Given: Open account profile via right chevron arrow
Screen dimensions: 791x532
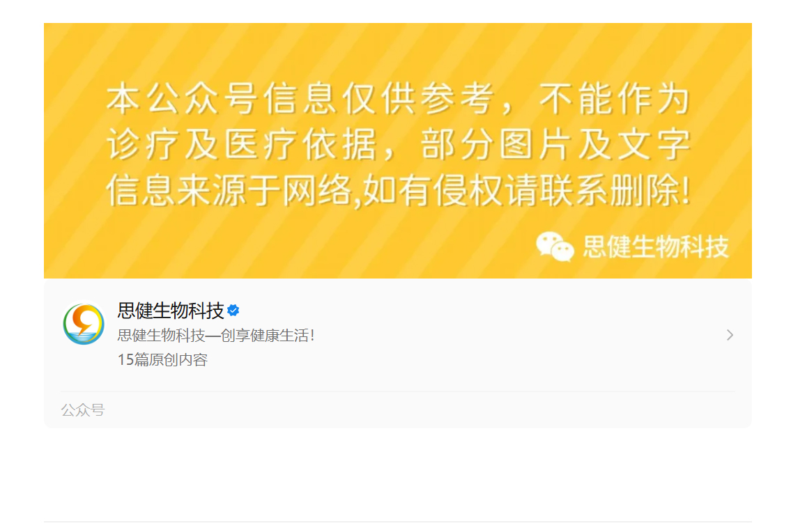Looking at the screenshot, I should point(730,335).
